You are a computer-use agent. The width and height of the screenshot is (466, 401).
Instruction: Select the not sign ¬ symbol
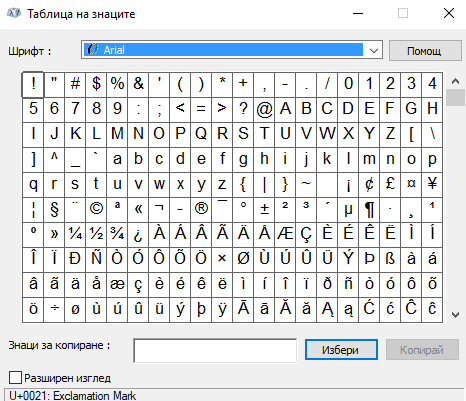tap(159, 210)
